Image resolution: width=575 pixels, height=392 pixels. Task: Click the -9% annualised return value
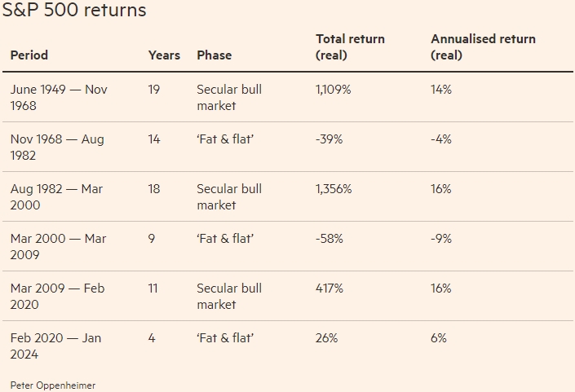(x=439, y=239)
